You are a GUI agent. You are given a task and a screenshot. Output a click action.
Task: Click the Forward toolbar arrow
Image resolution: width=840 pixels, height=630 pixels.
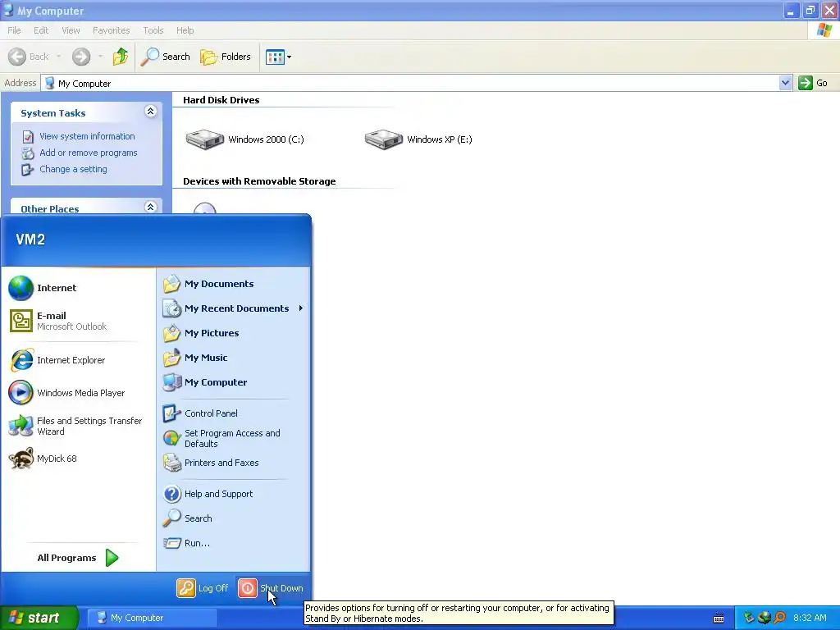(81, 57)
